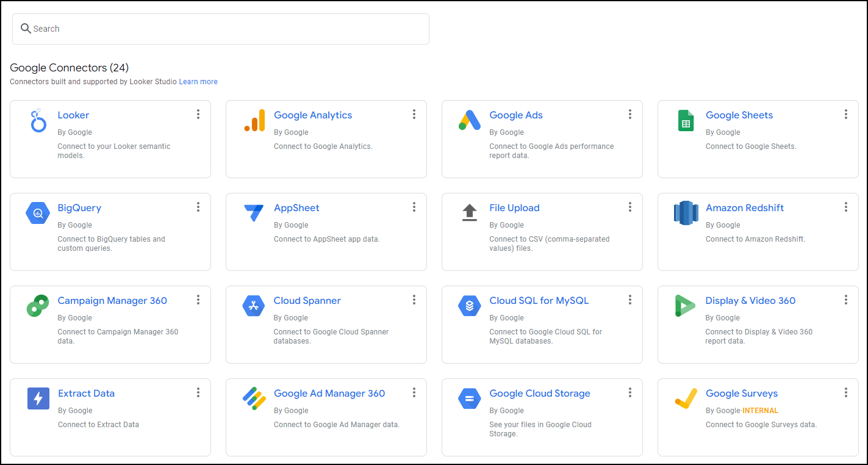Open the Google Surveys connector title
This screenshot has height=465, width=868.
(742, 394)
